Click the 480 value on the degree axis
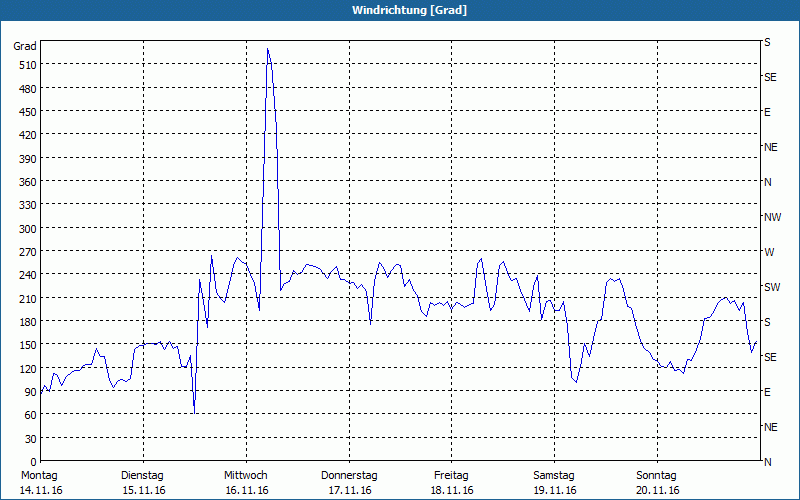 pos(28,89)
